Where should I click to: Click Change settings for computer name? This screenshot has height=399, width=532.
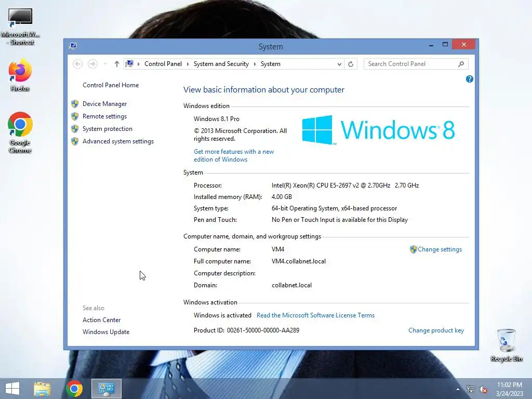pyautogui.click(x=440, y=249)
